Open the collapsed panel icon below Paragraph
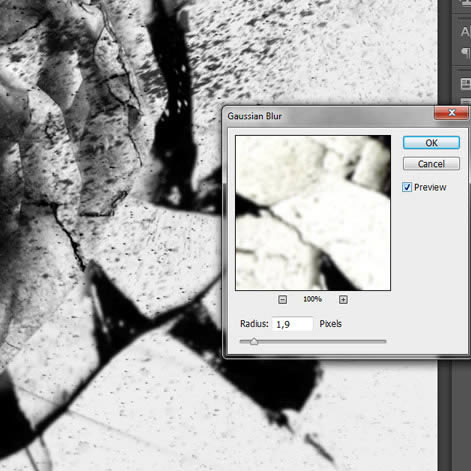Image resolution: width=471 pixels, height=471 pixels. pos(466,83)
